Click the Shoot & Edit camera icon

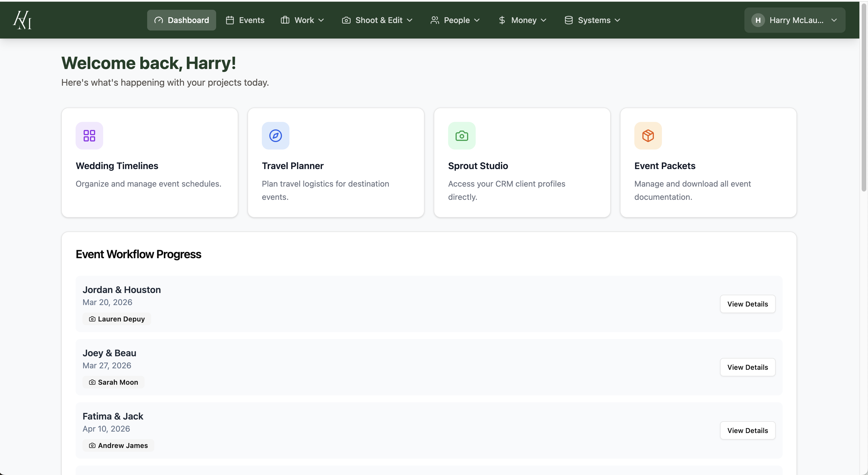click(346, 20)
